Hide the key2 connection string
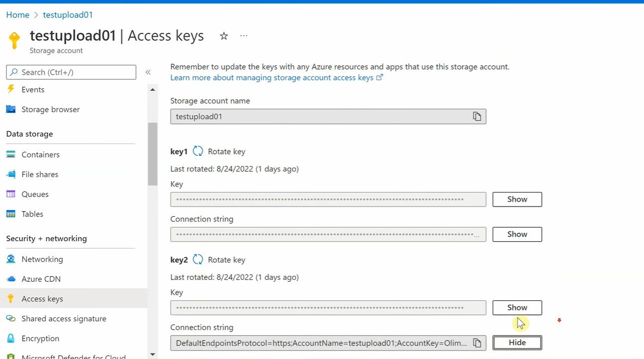 point(517,342)
